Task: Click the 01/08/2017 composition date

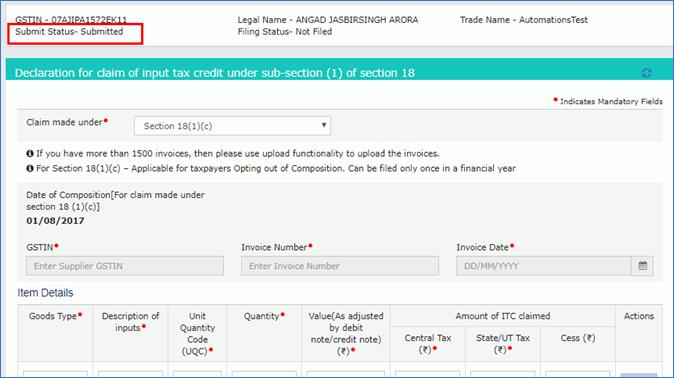Action: 55,221
